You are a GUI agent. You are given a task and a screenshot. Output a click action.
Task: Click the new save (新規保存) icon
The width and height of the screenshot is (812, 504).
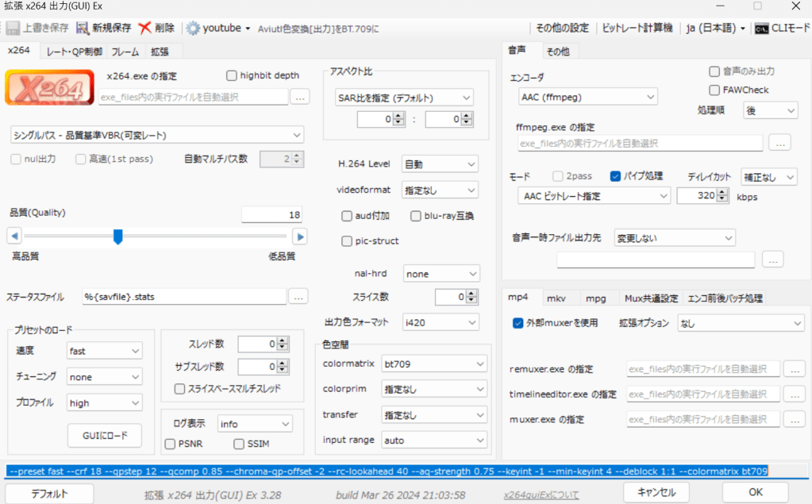click(x=83, y=28)
